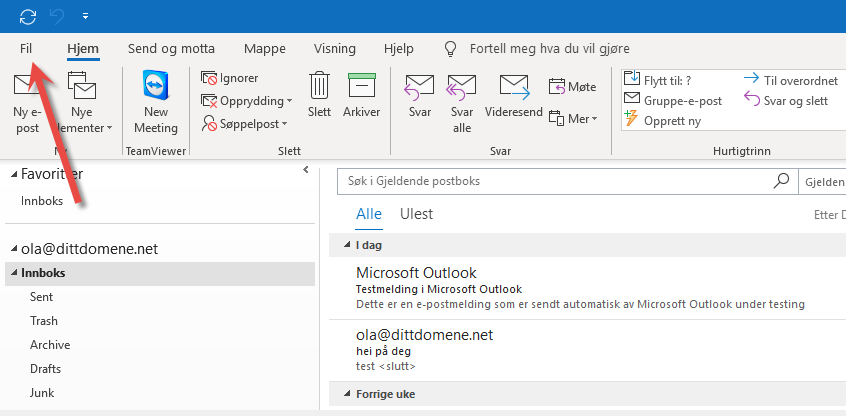Collapse the Favoritter section

coord(14,174)
